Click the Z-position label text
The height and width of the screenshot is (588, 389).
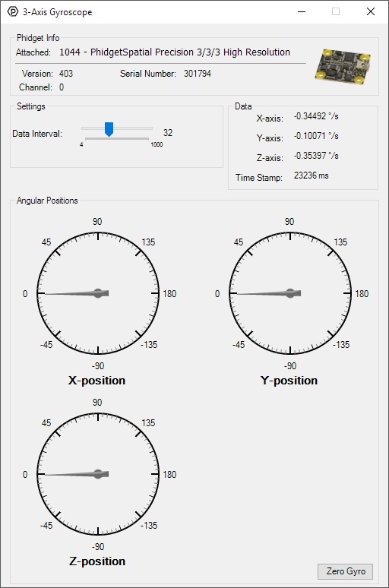[97, 561]
